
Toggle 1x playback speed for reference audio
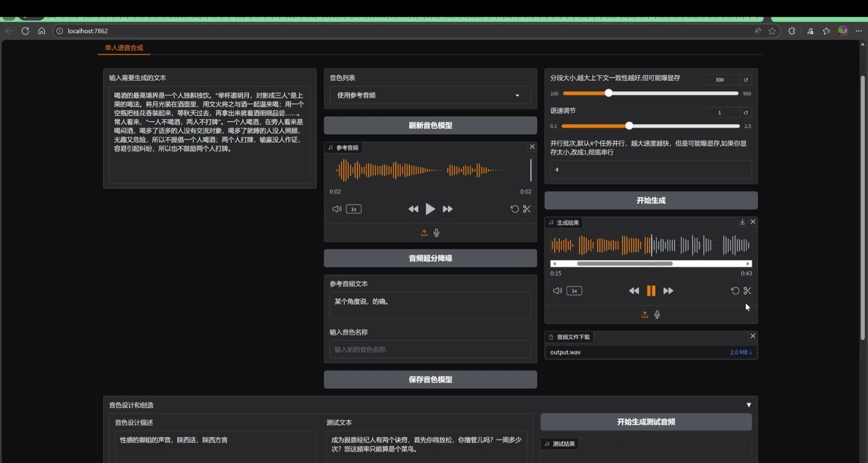pos(354,209)
